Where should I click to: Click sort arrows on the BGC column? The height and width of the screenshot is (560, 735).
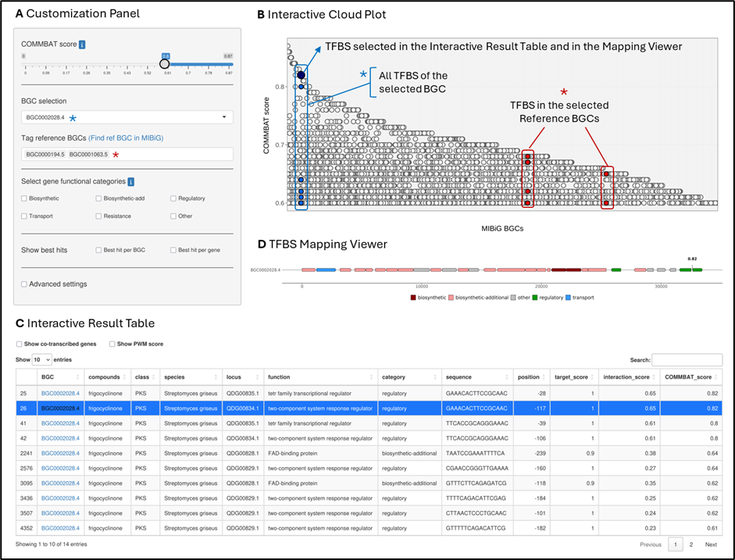pos(79,376)
